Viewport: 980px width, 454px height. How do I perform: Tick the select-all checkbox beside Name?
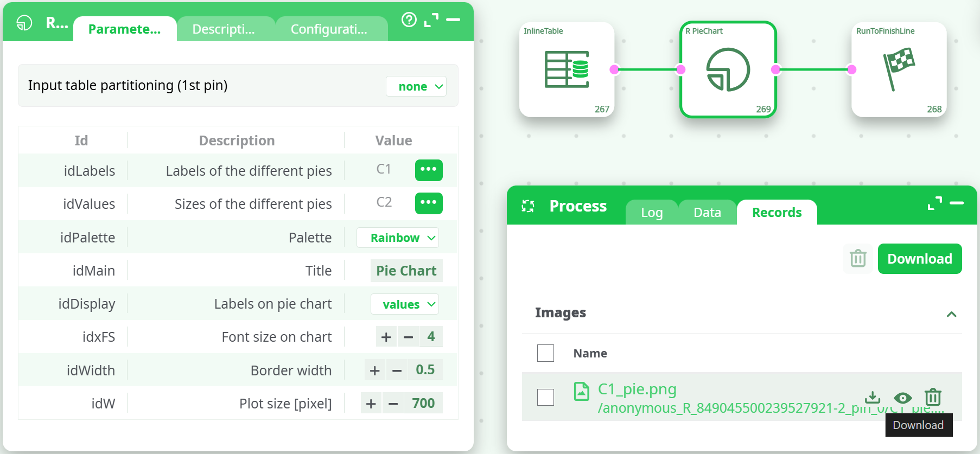(x=545, y=353)
